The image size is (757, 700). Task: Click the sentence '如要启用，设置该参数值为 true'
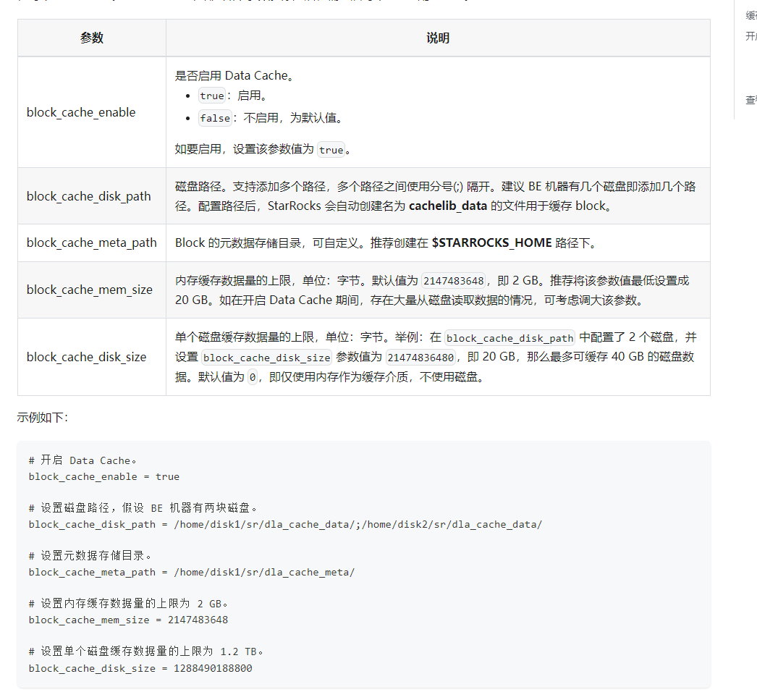pos(262,149)
